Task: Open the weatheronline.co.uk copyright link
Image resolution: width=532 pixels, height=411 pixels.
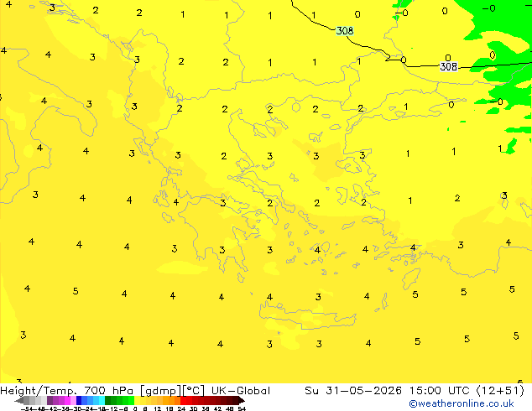Action: 462,403
